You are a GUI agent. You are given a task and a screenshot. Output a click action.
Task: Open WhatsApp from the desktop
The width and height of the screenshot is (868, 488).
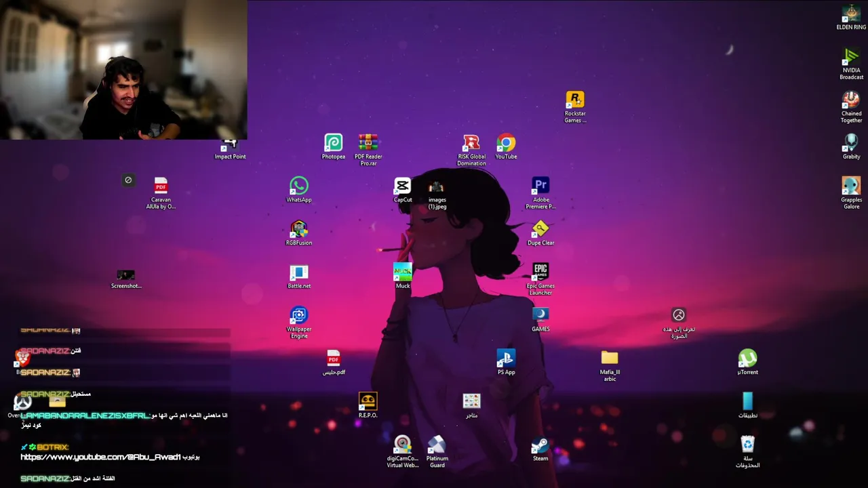pos(299,190)
